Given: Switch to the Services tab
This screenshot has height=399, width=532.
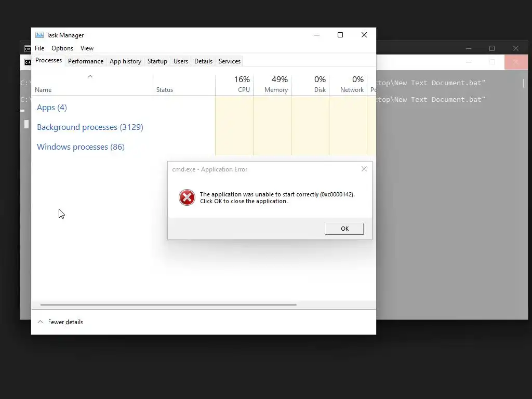Looking at the screenshot, I should pos(229,61).
